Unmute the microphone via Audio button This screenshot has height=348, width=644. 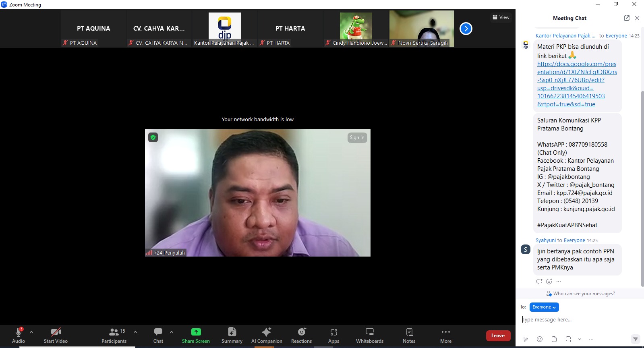(x=19, y=335)
